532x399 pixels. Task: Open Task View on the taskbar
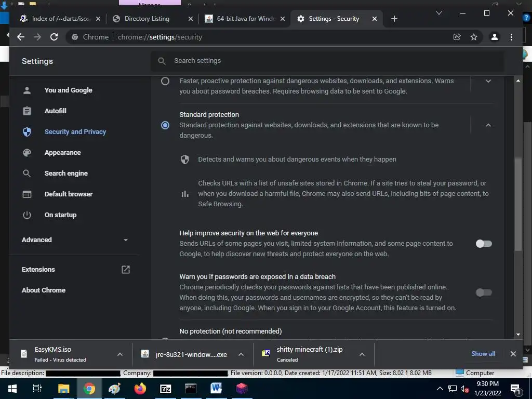[37, 389]
